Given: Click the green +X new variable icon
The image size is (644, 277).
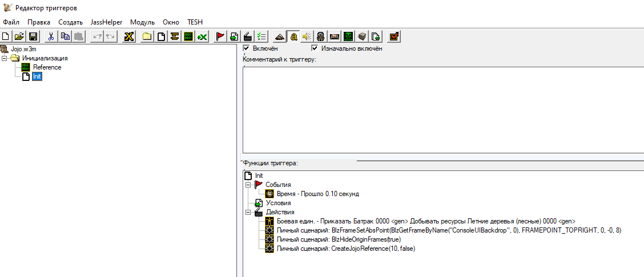Looking at the screenshot, I should point(202,36).
